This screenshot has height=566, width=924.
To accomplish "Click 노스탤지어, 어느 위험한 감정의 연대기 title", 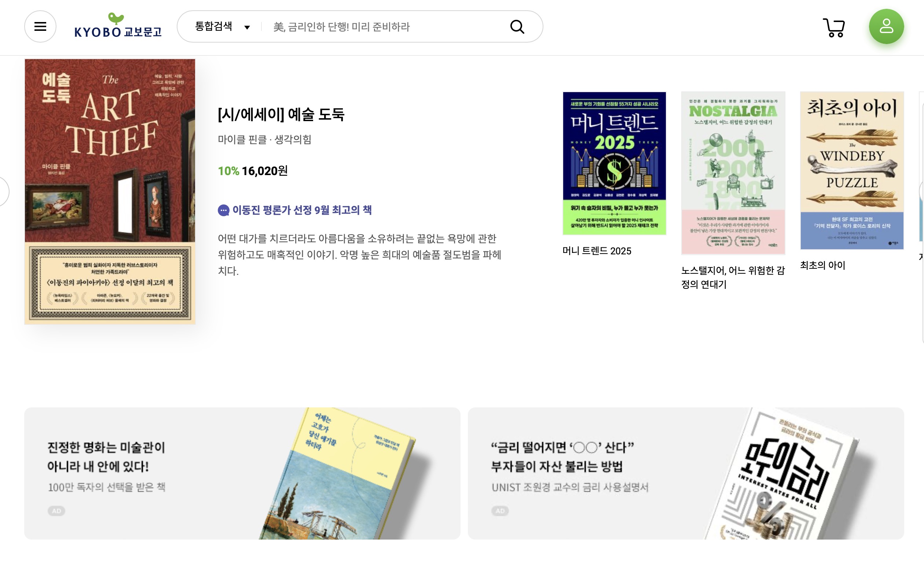I will pos(733,277).
